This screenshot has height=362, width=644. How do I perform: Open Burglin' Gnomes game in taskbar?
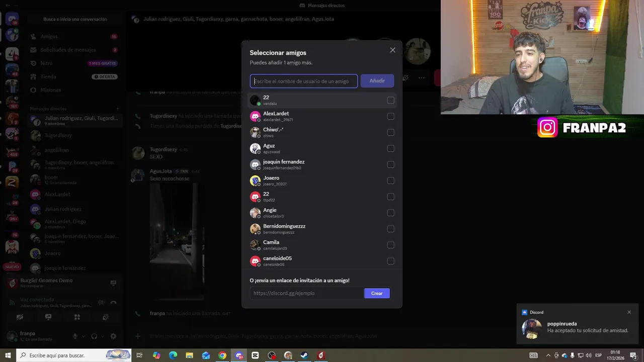(321, 355)
